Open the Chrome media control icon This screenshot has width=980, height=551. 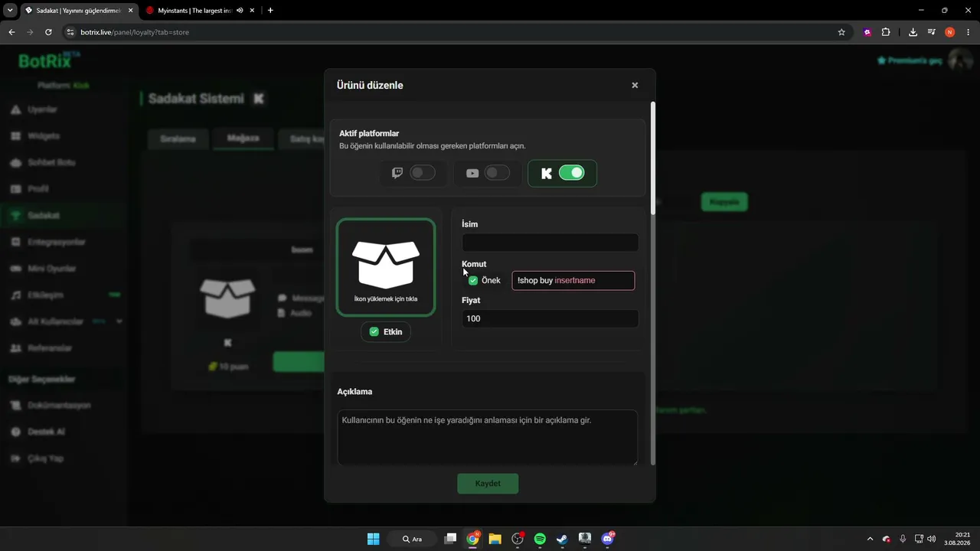(x=931, y=32)
